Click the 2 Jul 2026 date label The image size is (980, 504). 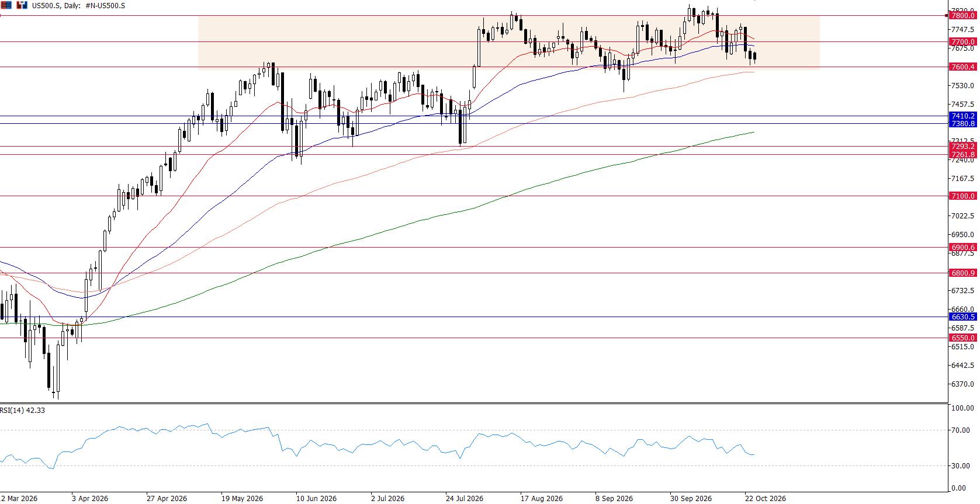tap(387, 499)
